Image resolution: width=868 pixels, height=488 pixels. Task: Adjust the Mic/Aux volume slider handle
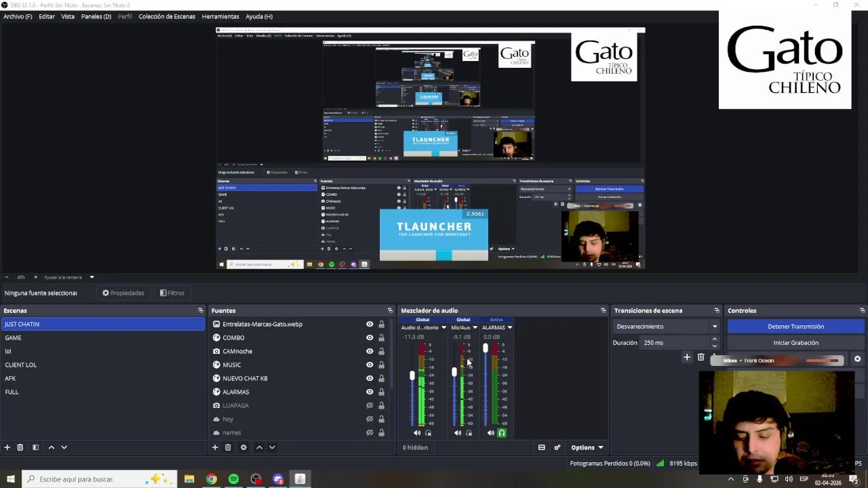(x=454, y=372)
